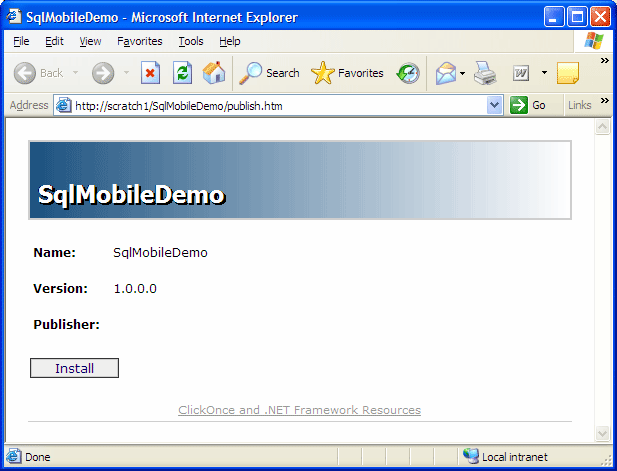Close the Internet Explorer window
The height and width of the screenshot is (471, 617).
click(x=600, y=17)
